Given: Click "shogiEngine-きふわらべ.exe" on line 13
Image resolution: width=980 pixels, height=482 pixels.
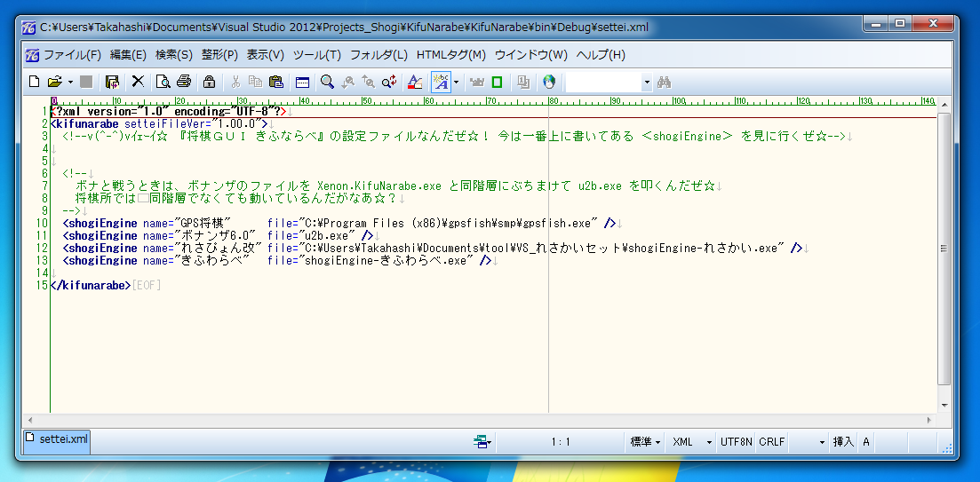Looking at the screenshot, I should (x=386, y=260).
